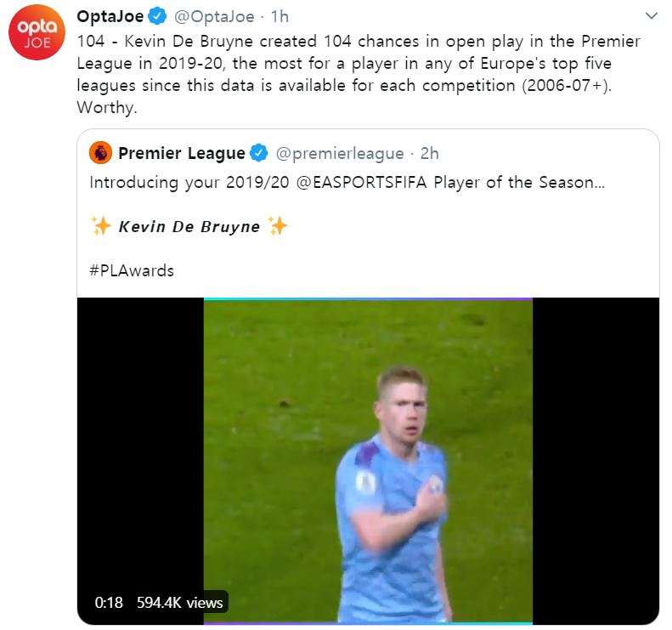Click Premier League's blue verified badge
672x630 pixels.
(x=259, y=153)
